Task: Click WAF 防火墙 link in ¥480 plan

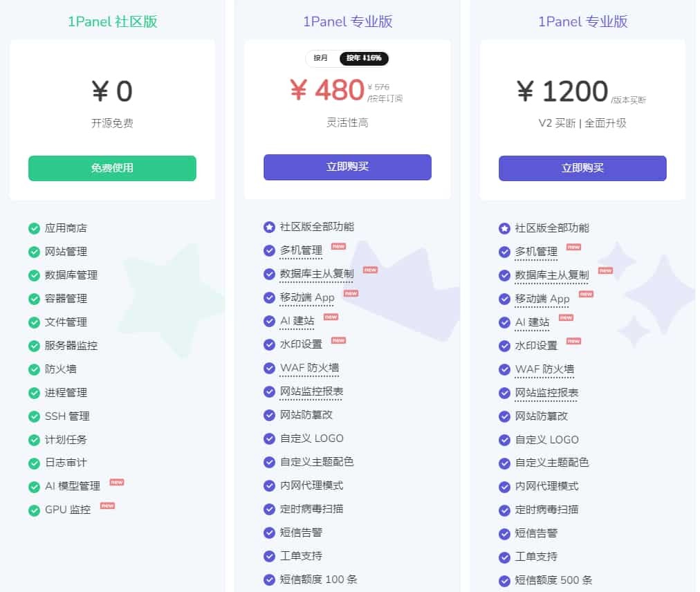Action: (309, 368)
